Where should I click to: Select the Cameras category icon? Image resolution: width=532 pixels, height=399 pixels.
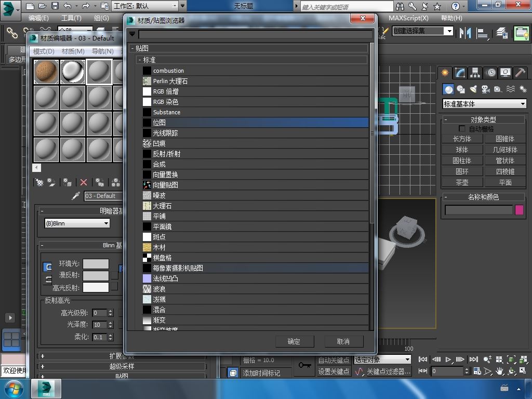[x=486, y=89]
